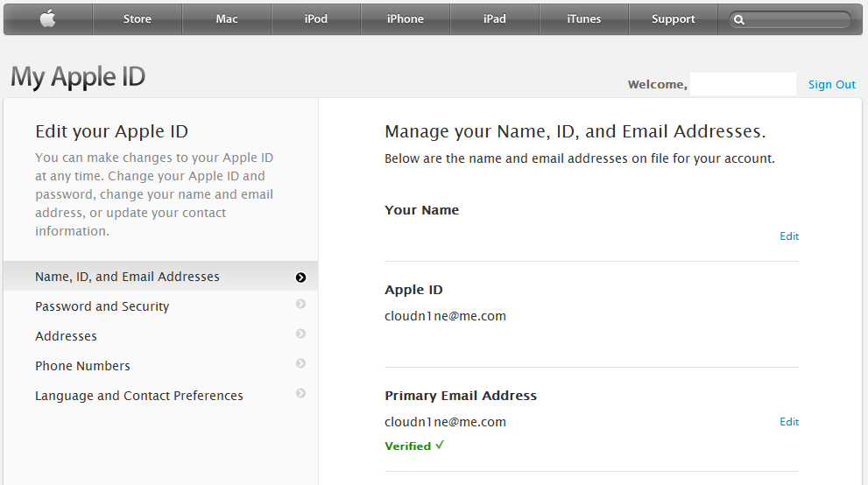868x485 pixels.
Task: Click the Apple ID email cloudn1ne@me.com
Action: tap(445, 316)
